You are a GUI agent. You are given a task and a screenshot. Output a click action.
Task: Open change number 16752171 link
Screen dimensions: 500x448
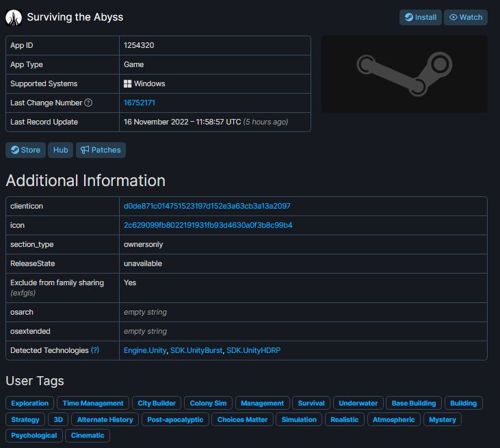tap(140, 103)
